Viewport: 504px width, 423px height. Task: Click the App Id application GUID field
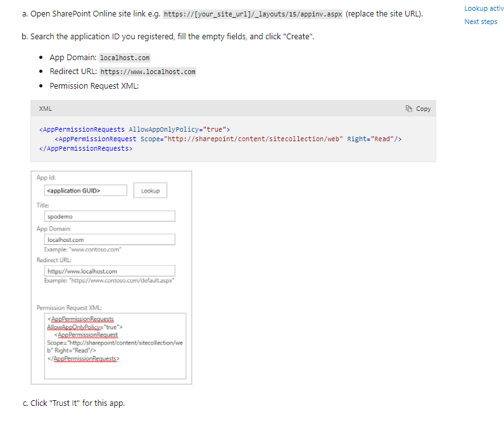85,190
